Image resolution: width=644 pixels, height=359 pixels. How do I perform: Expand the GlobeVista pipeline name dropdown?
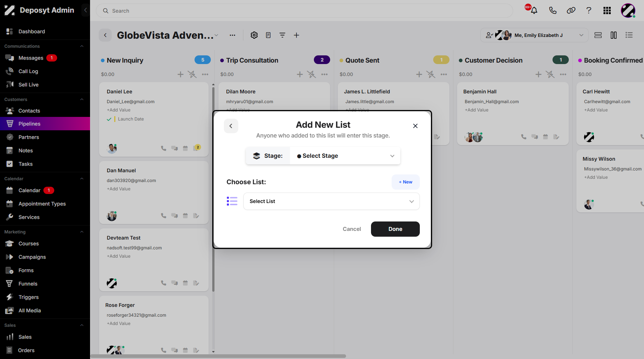[x=216, y=35]
